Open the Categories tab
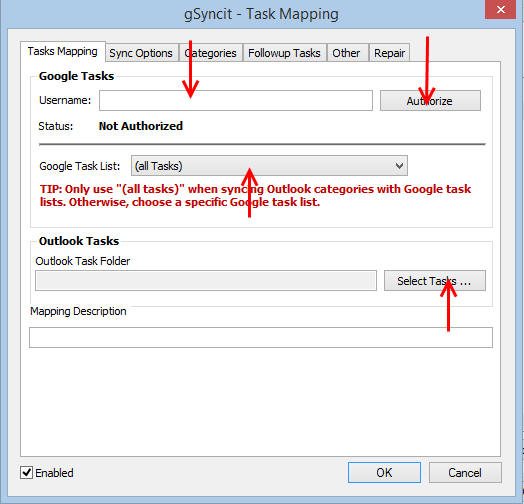 (x=211, y=53)
